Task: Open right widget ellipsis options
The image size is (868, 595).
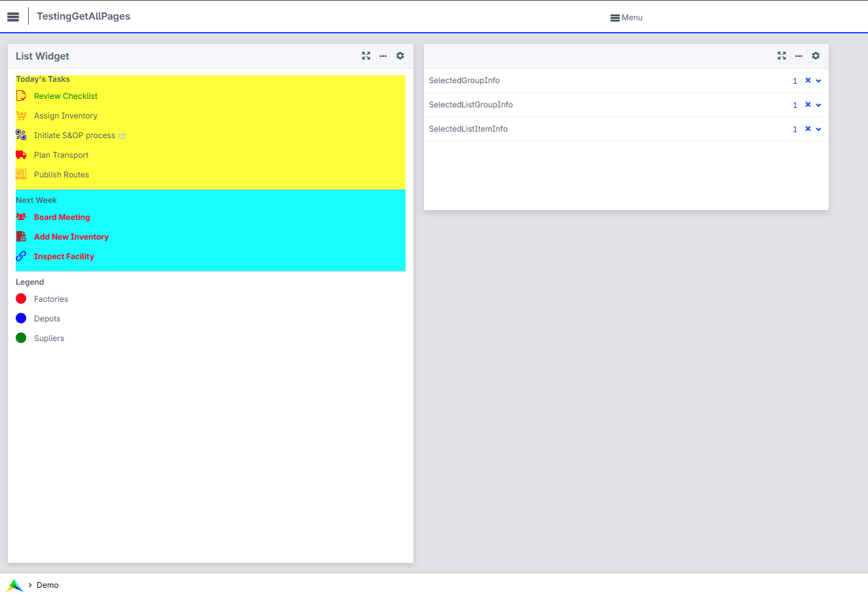Action: 799,56
